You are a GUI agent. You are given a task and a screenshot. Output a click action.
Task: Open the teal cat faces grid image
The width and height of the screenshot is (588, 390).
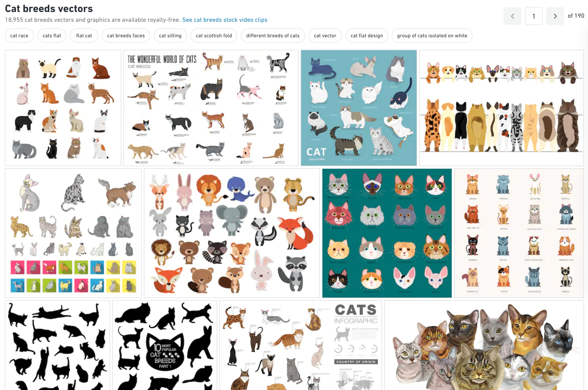387,233
